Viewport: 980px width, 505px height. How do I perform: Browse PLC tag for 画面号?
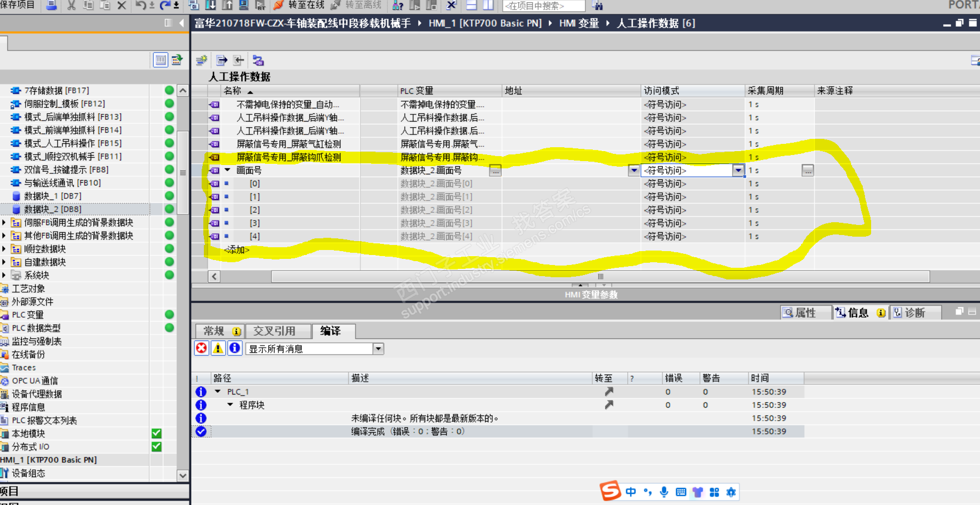[x=495, y=171]
